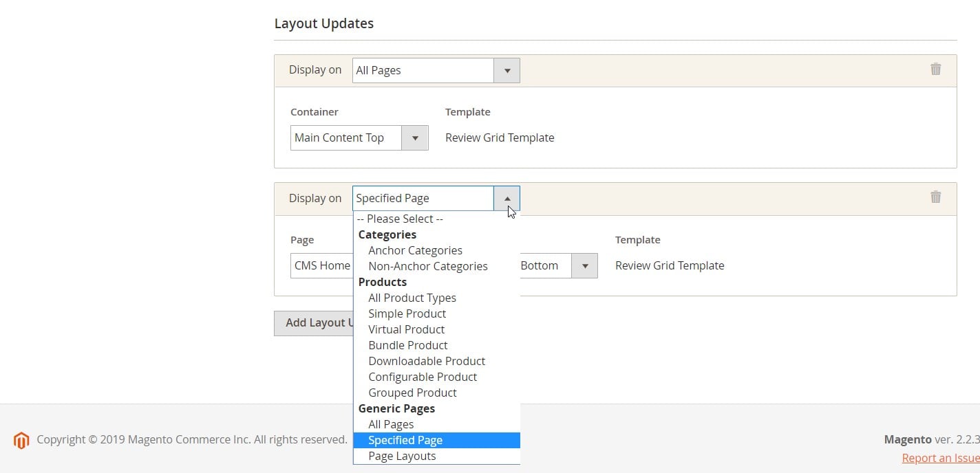Select Non-Anchor Categories option

[436, 266]
